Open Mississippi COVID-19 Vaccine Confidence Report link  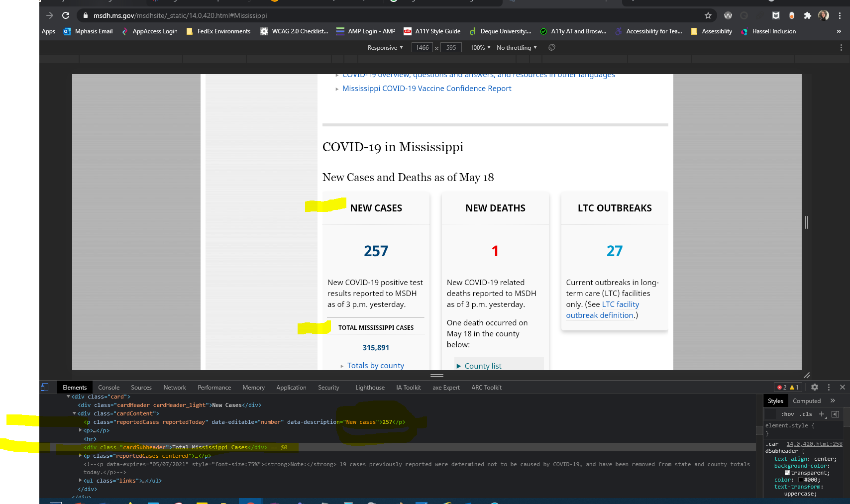pyautogui.click(x=427, y=88)
